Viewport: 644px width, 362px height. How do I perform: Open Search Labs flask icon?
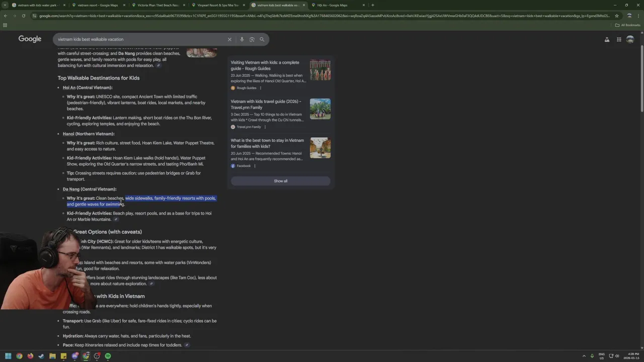607,39
